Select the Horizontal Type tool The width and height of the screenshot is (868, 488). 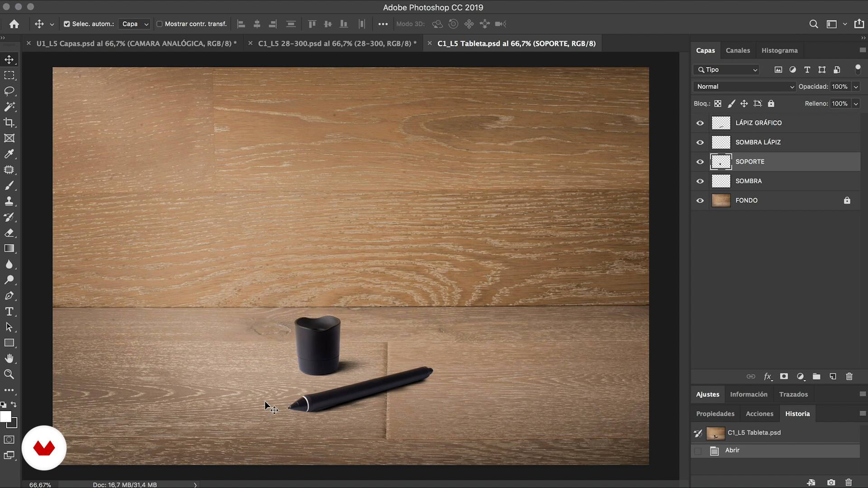(x=9, y=311)
